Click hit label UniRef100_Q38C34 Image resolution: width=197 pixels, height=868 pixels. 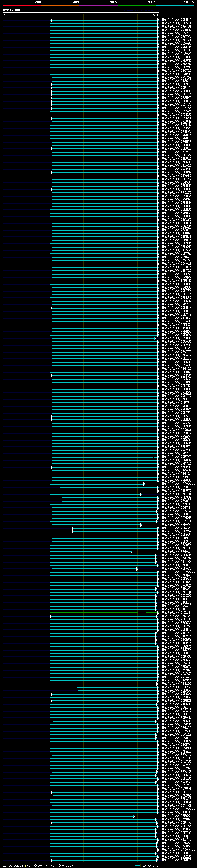click(177, 555)
